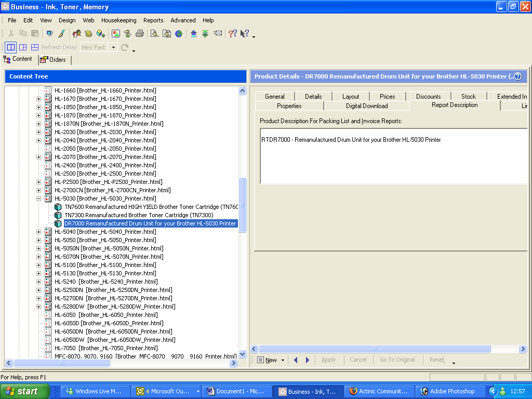Click the green downward arrows download icon

205,34
